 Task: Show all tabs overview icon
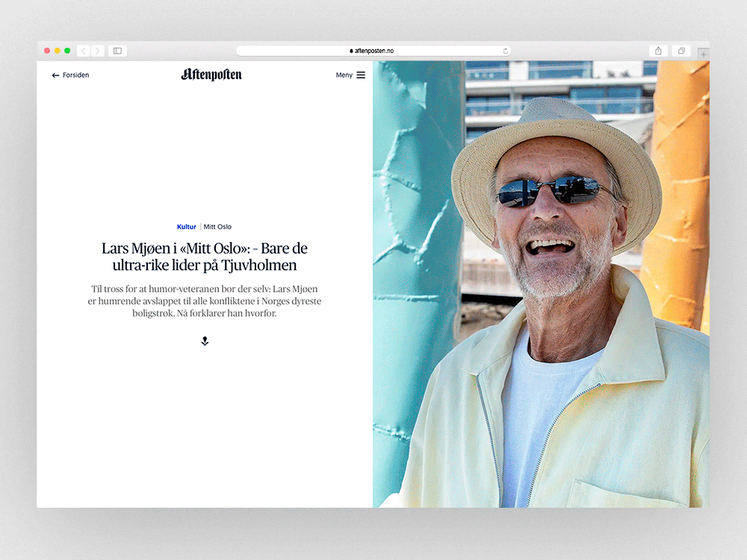click(x=681, y=51)
